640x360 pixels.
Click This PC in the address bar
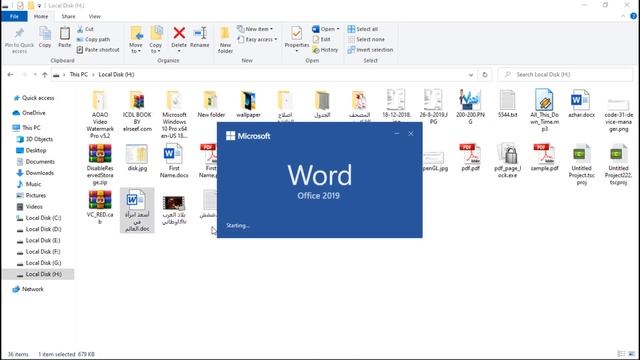point(78,75)
